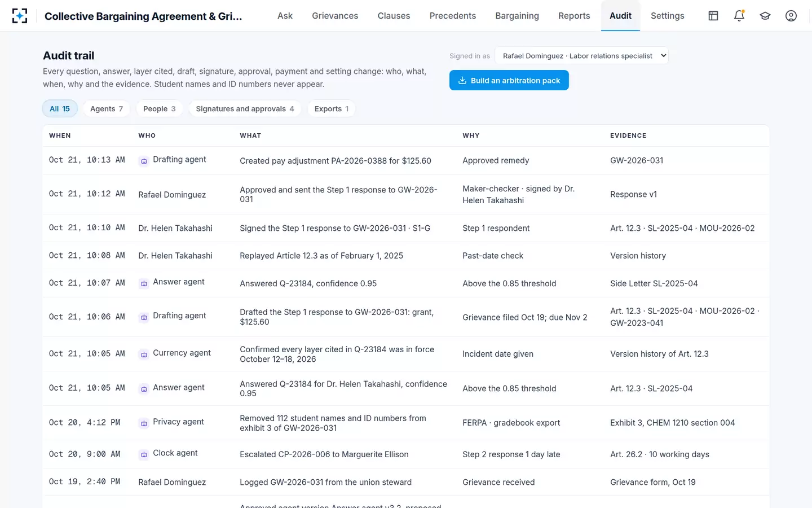
Task: Click the Version history evidence cell
Action: pyautogui.click(x=638, y=256)
